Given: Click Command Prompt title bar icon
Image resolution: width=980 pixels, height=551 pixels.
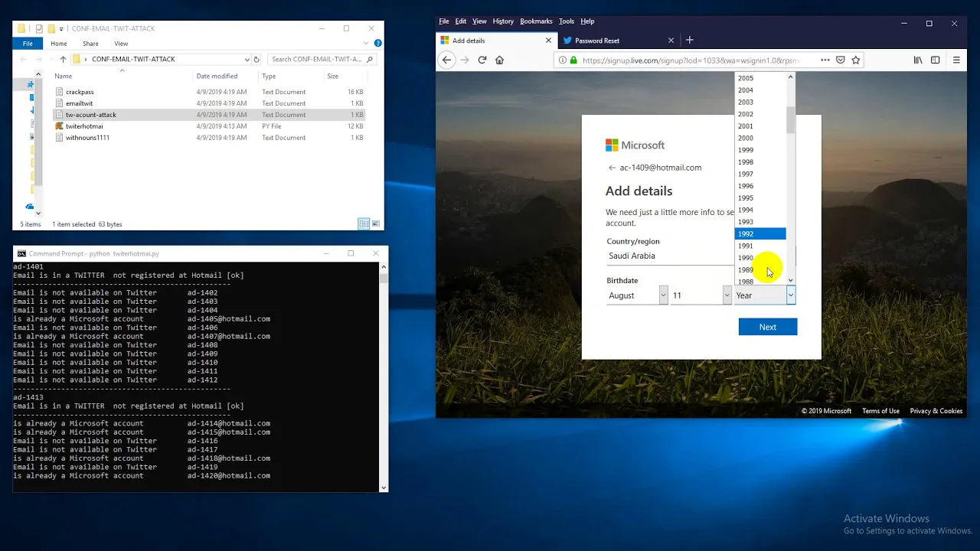Looking at the screenshot, I should [x=21, y=253].
